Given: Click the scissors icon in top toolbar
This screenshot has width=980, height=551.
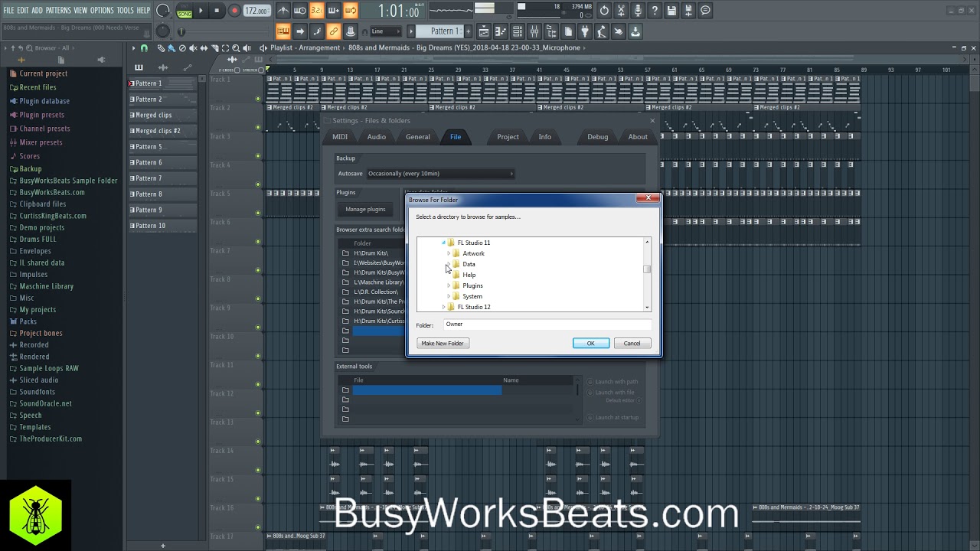Looking at the screenshot, I should (621, 11).
